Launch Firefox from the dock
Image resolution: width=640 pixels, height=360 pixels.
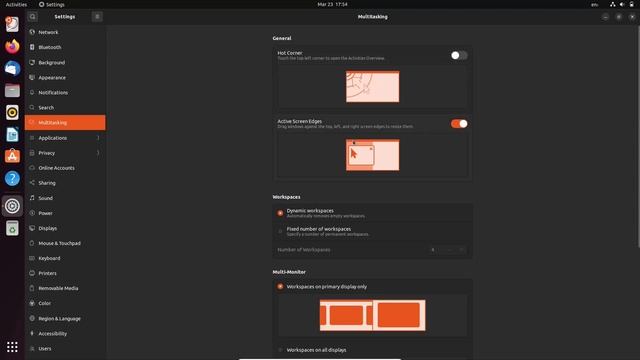[12, 46]
